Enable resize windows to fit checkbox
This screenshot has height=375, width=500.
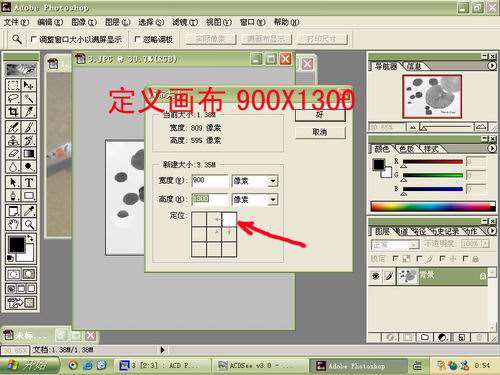click(34, 39)
